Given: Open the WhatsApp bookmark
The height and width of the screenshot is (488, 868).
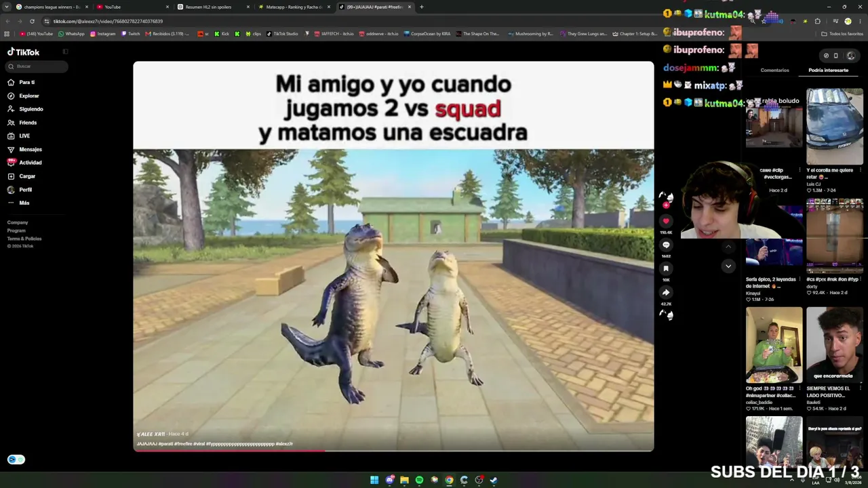Looking at the screenshot, I should pyautogui.click(x=71, y=34).
